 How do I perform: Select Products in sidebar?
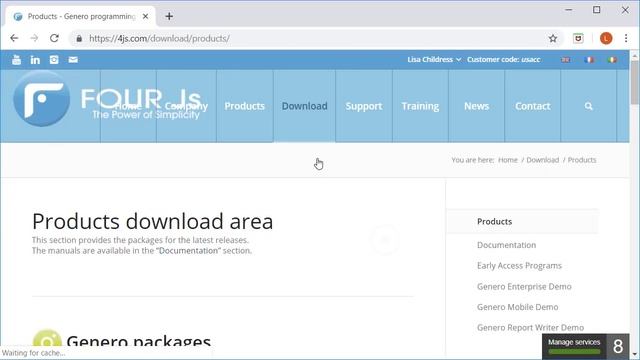[x=494, y=222]
